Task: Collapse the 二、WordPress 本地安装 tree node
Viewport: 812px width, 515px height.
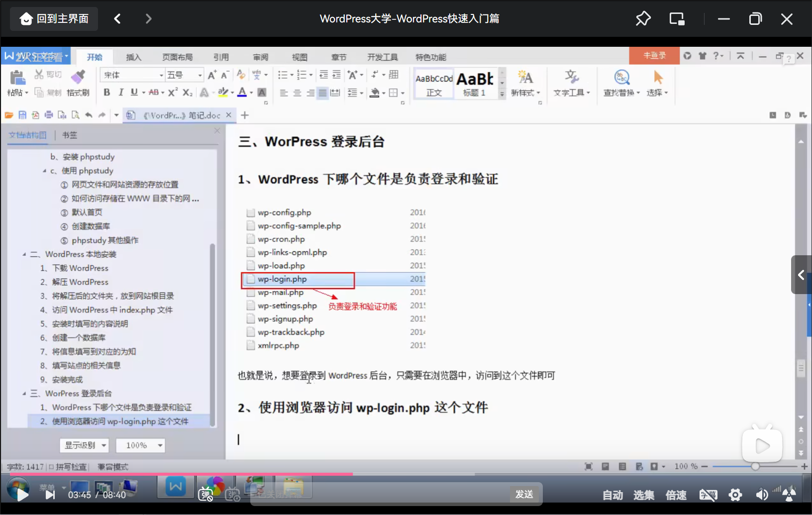Action: coord(24,254)
